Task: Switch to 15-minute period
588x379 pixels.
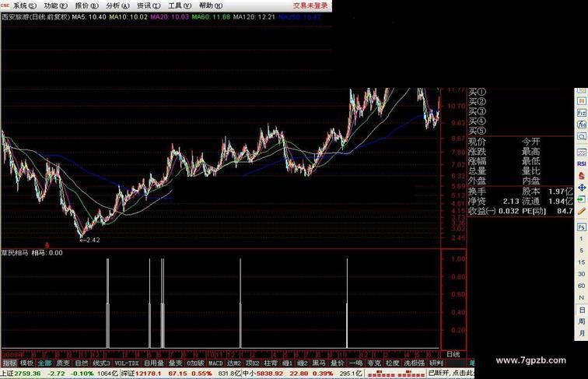Action: coord(581,262)
